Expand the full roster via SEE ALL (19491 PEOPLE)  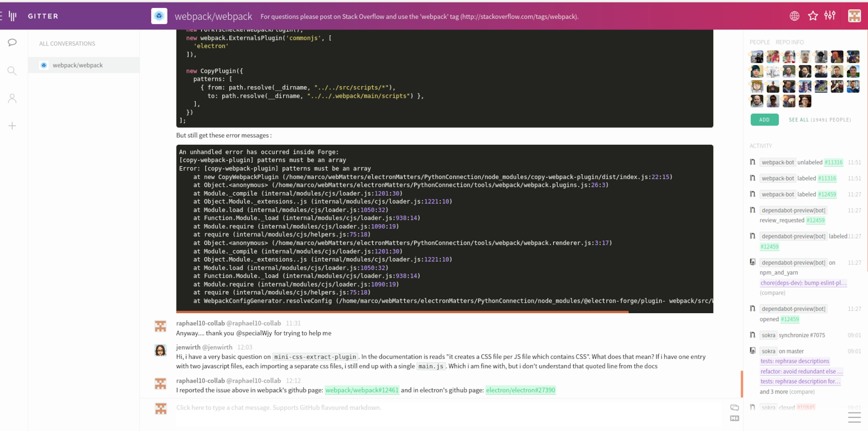(x=819, y=119)
